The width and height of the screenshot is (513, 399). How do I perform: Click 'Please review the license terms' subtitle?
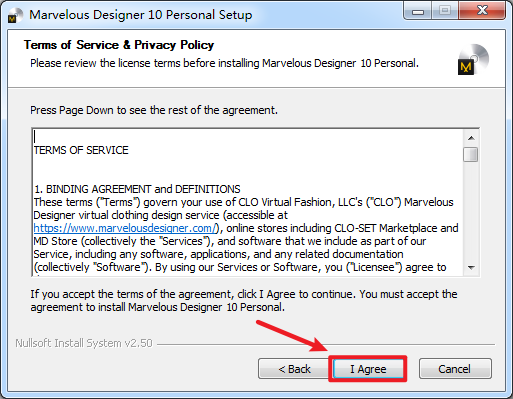(x=224, y=63)
